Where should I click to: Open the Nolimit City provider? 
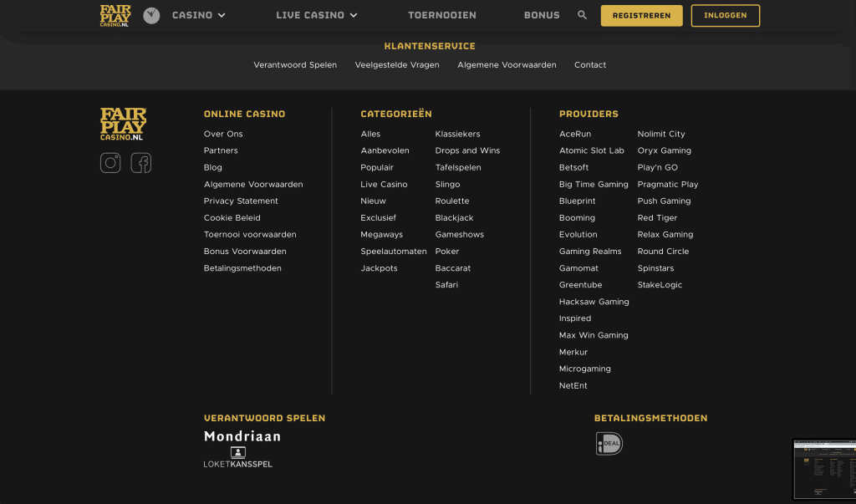(661, 134)
